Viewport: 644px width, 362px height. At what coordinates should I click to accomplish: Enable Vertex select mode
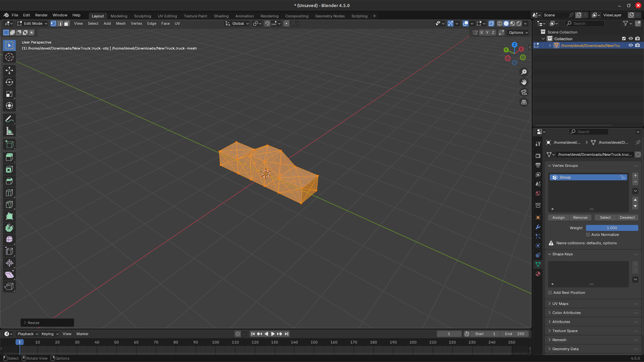pyautogui.click(x=53, y=23)
